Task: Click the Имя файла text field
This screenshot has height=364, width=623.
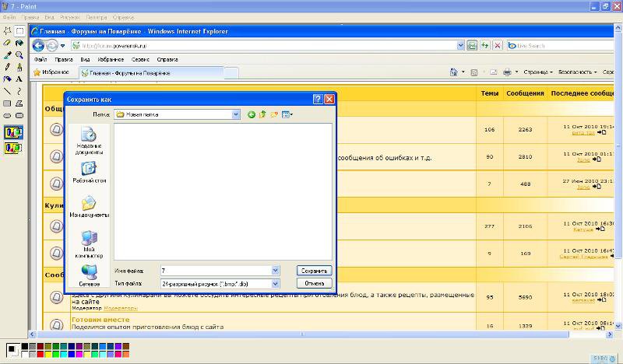Action: coord(215,271)
